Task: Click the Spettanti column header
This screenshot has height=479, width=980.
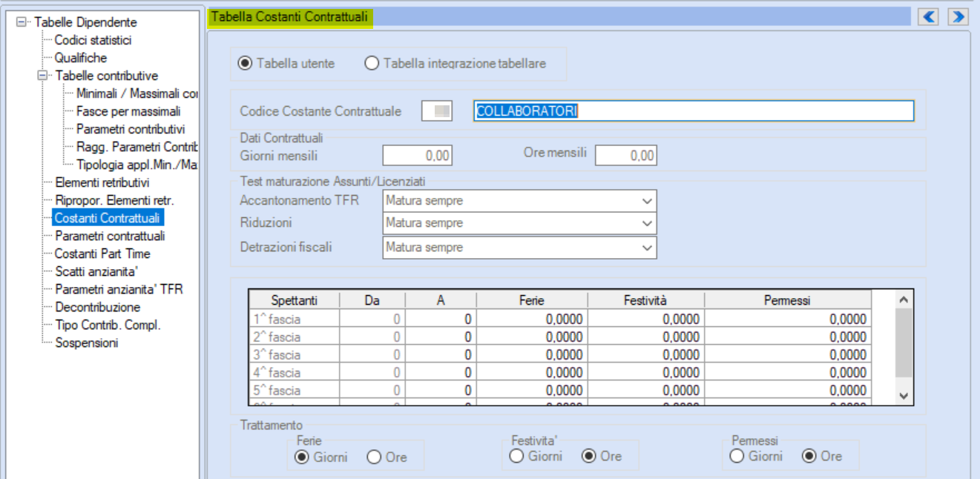Action: (x=295, y=300)
